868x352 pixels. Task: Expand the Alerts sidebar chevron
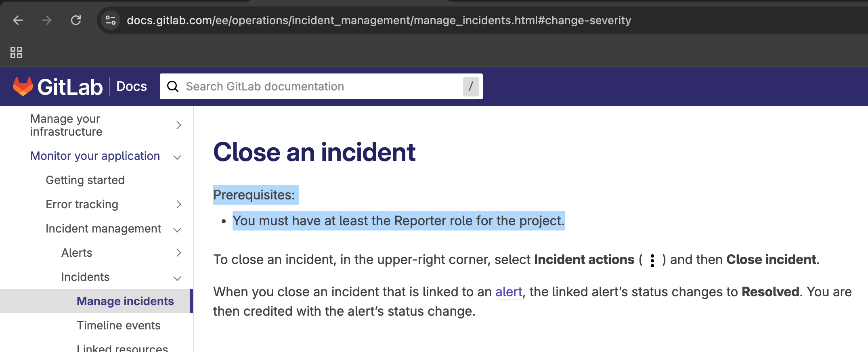178,253
